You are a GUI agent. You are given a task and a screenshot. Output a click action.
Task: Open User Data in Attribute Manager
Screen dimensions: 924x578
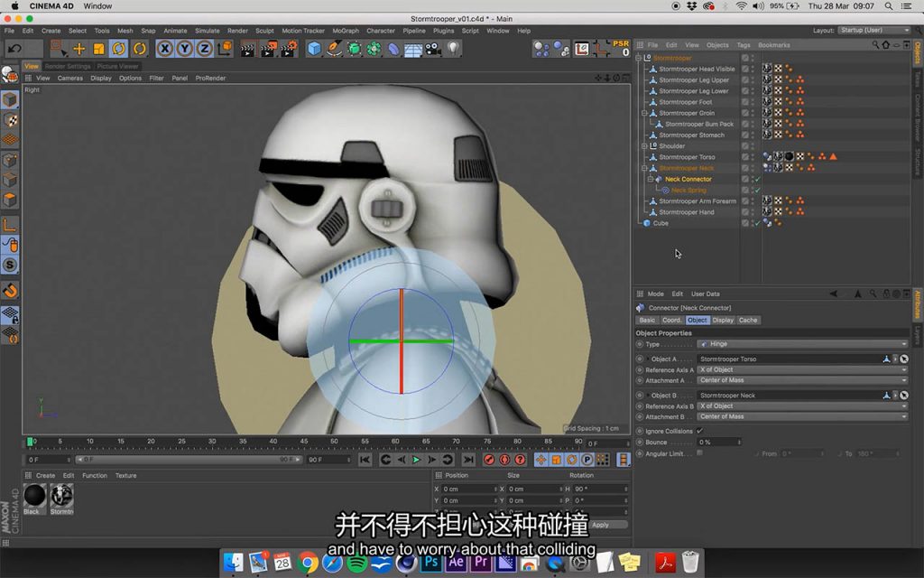coord(705,294)
